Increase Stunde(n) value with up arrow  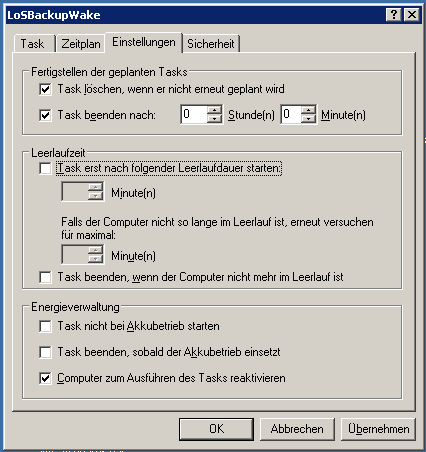click(214, 110)
